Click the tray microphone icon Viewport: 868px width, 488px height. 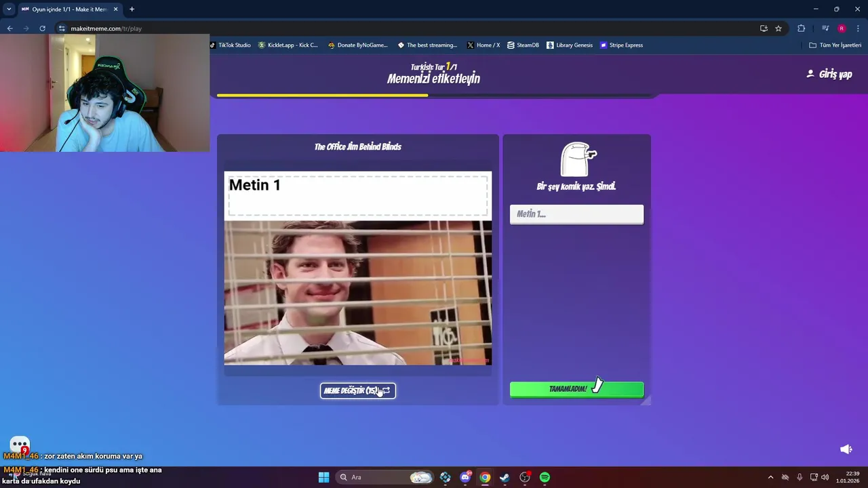800,477
